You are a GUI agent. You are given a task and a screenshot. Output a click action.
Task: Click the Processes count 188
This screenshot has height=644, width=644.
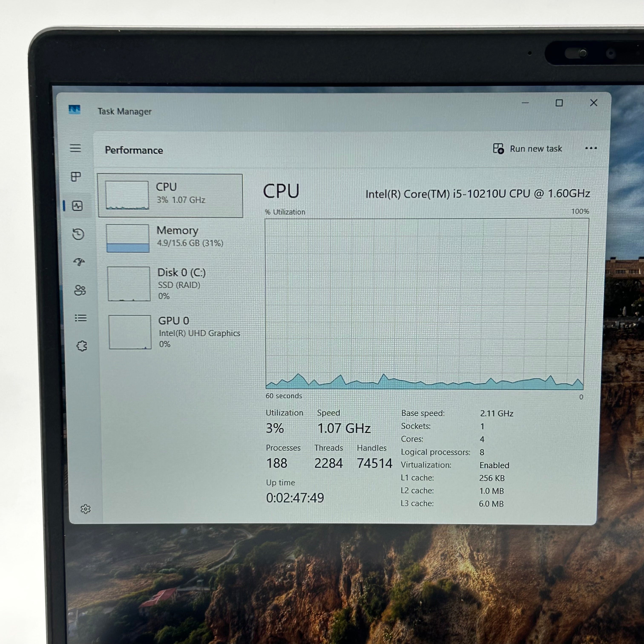point(277,463)
